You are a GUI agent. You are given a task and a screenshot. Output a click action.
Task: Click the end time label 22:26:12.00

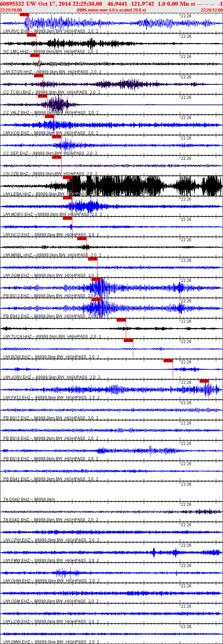[212, 10]
